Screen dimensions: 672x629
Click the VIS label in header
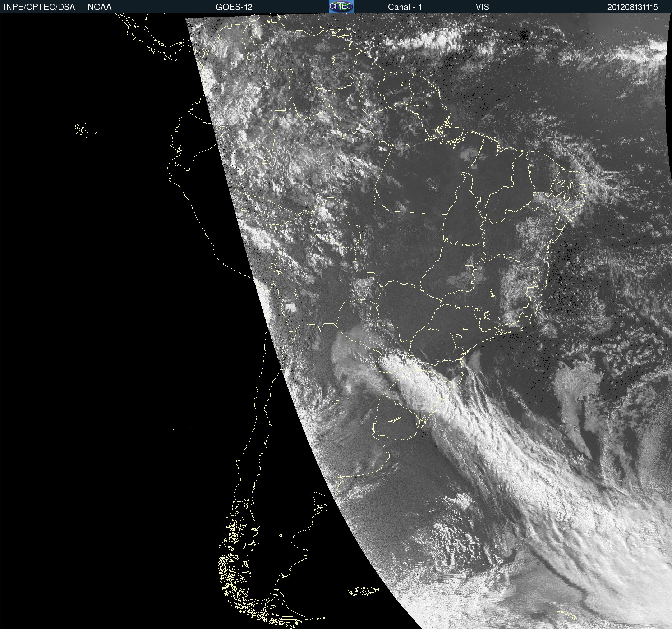tap(482, 7)
